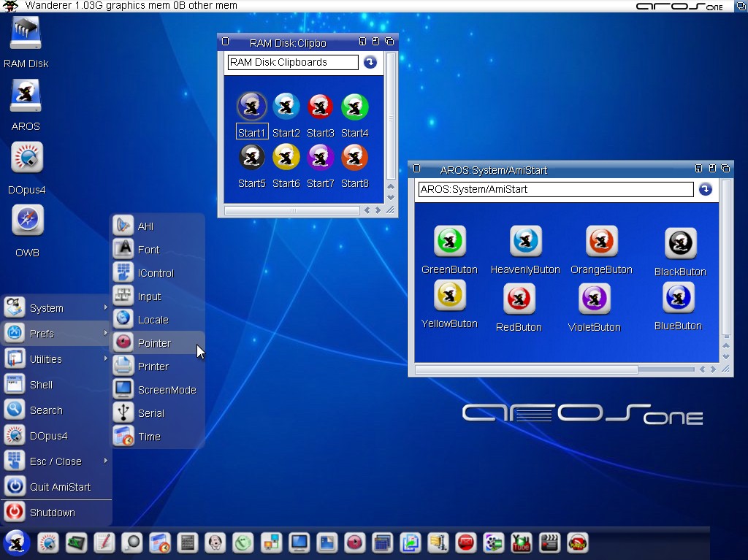Screen dimensions: 748x560
Task: Expand the Esc / Close submenu
Action: pyautogui.click(x=56, y=461)
